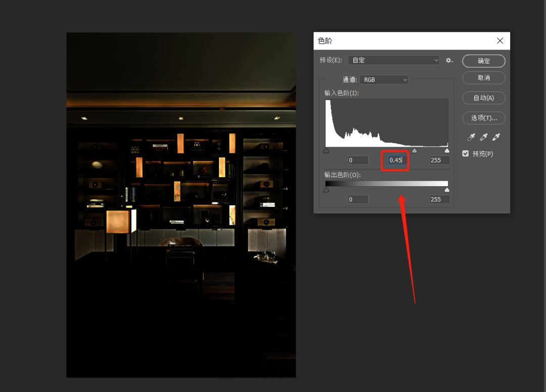Image resolution: width=546 pixels, height=392 pixels.
Task: Open the 通道 channel dropdown showing RGB
Action: (x=385, y=79)
